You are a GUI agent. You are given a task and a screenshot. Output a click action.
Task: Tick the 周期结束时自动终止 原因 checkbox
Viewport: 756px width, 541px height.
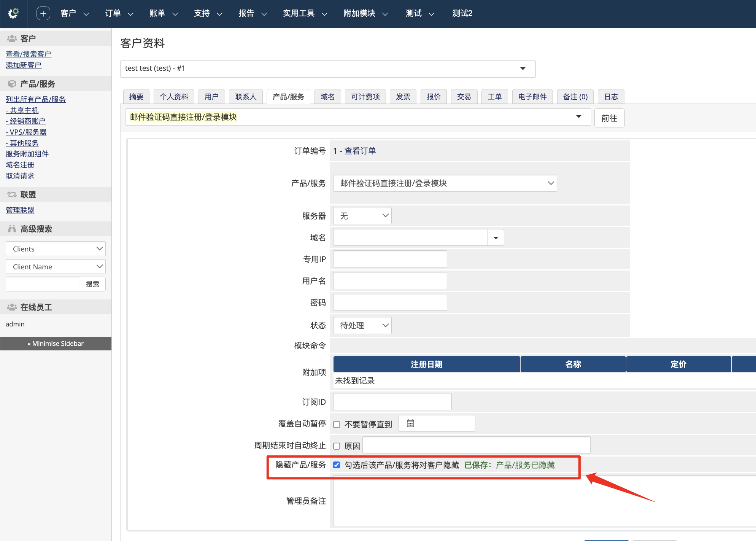pyautogui.click(x=337, y=446)
